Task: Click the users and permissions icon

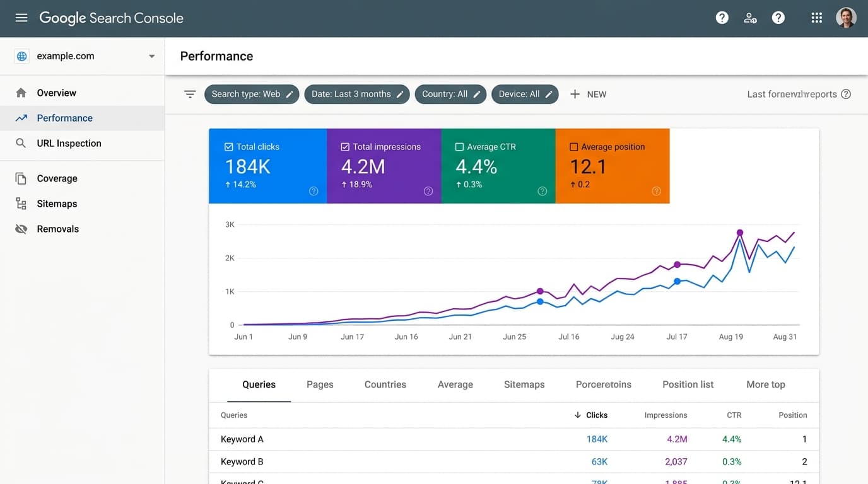Action: pos(750,18)
